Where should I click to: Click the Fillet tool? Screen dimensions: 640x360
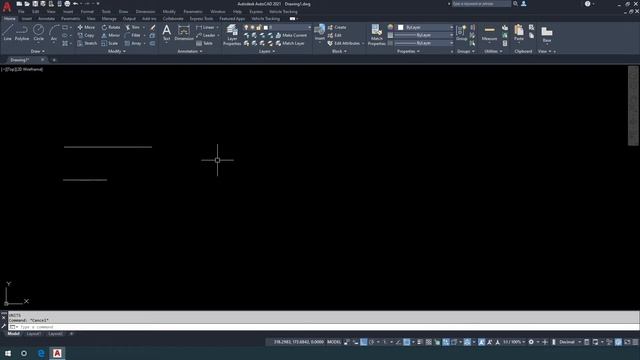click(133, 36)
